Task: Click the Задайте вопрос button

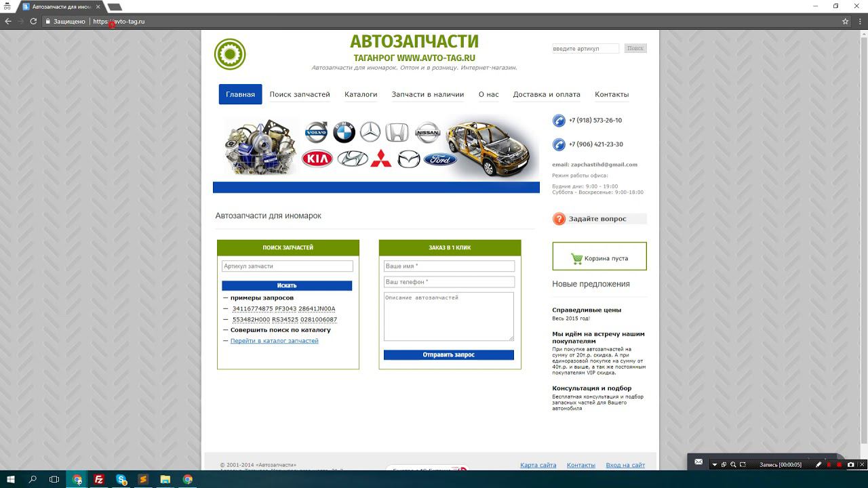Action: 599,219
